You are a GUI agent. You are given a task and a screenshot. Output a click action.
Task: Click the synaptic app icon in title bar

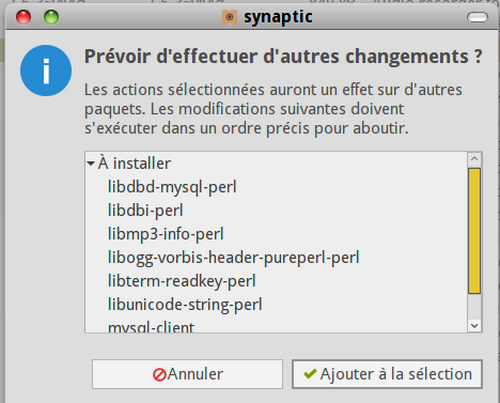(230, 17)
